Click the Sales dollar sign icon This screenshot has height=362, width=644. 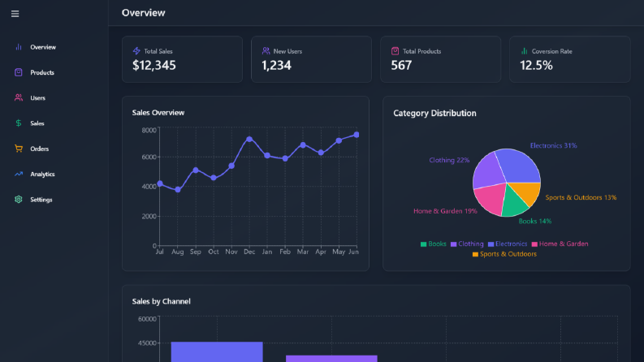pos(19,123)
